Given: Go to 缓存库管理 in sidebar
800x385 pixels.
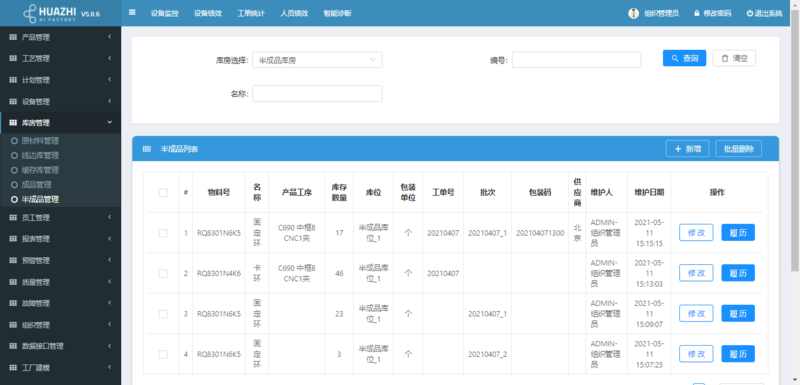Looking at the screenshot, I should 40,170.
